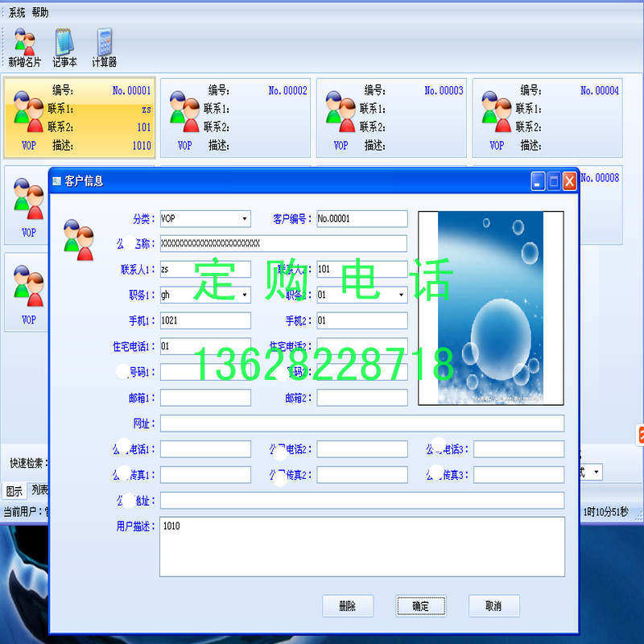Open the 记事本 notepad tool
644x644 pixels.
click(x=64, y=47)
